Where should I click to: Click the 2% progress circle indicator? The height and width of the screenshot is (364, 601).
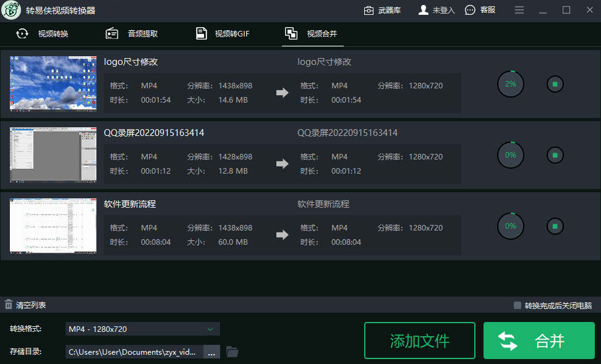(x=510, y=84)
